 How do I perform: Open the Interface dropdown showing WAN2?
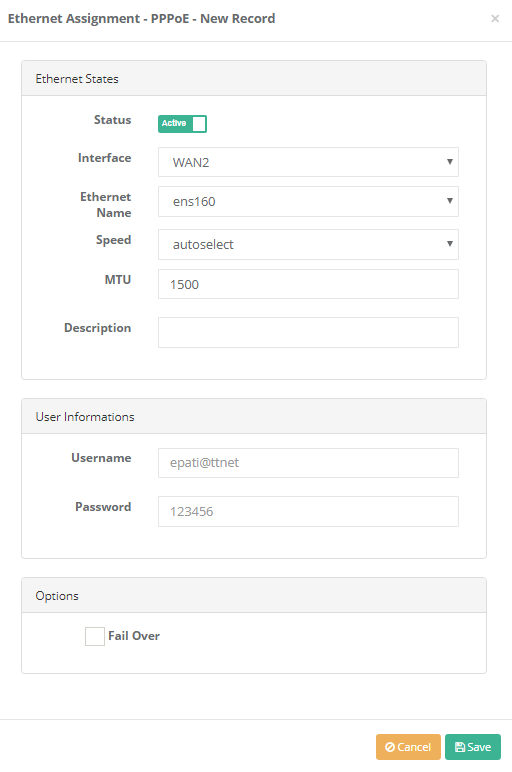click(308, 162)
